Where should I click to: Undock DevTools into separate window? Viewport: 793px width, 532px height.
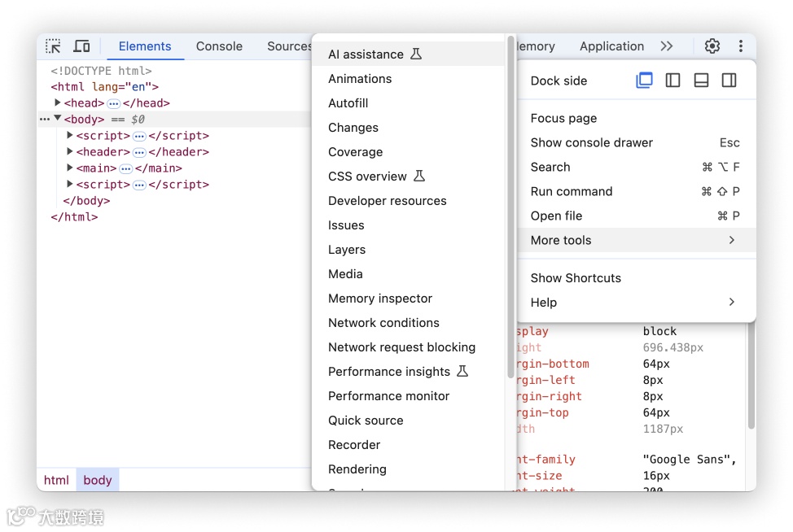coord(644,81)
